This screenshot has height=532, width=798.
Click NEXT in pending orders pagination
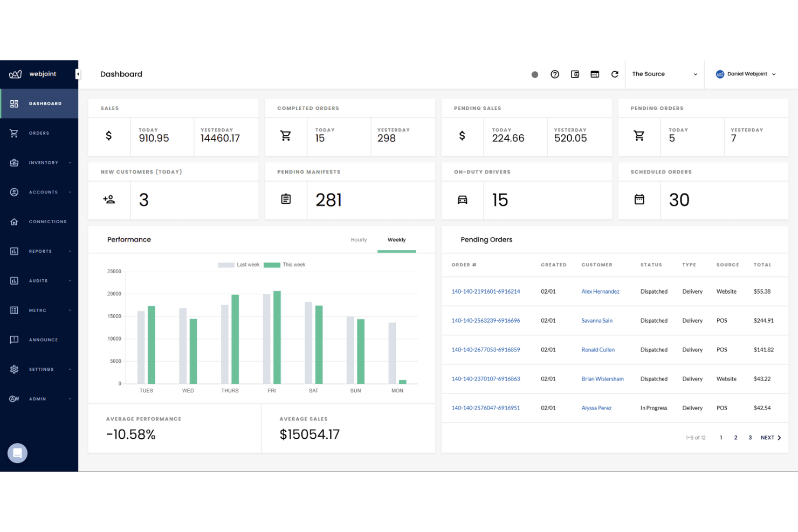[x=771, y=438]
